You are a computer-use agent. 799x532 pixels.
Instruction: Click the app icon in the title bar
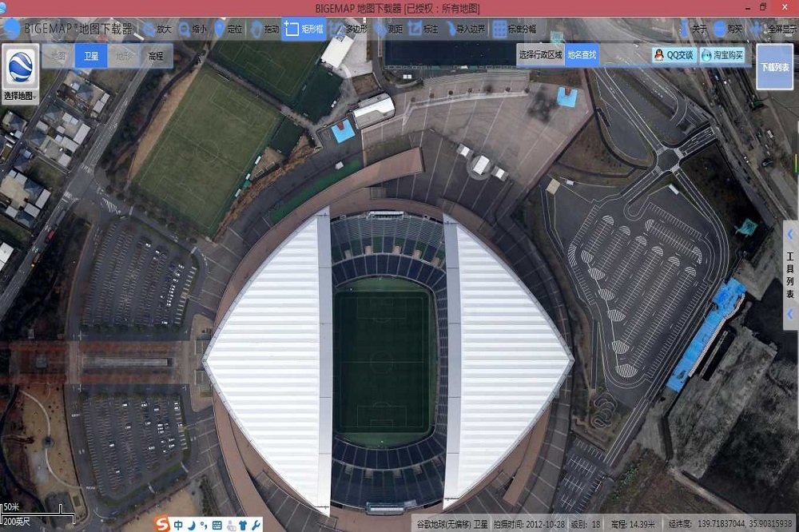pyautogui.click(x=3, y=8)
